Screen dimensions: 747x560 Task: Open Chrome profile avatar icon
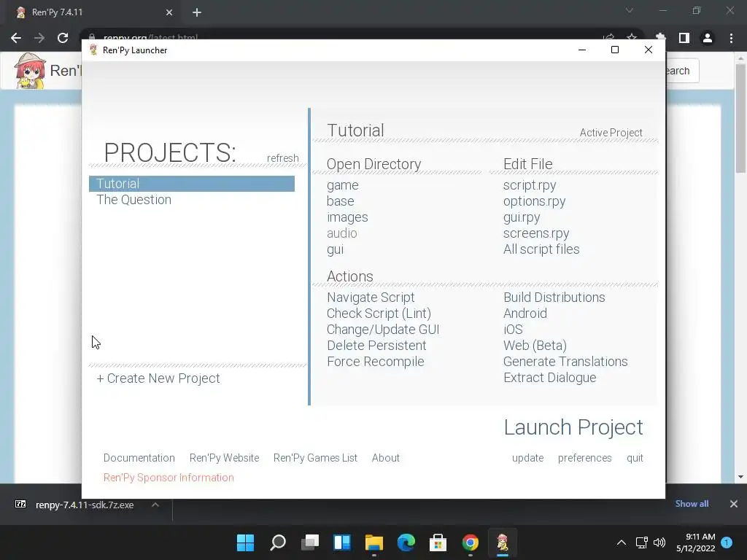tap(708, 38)
